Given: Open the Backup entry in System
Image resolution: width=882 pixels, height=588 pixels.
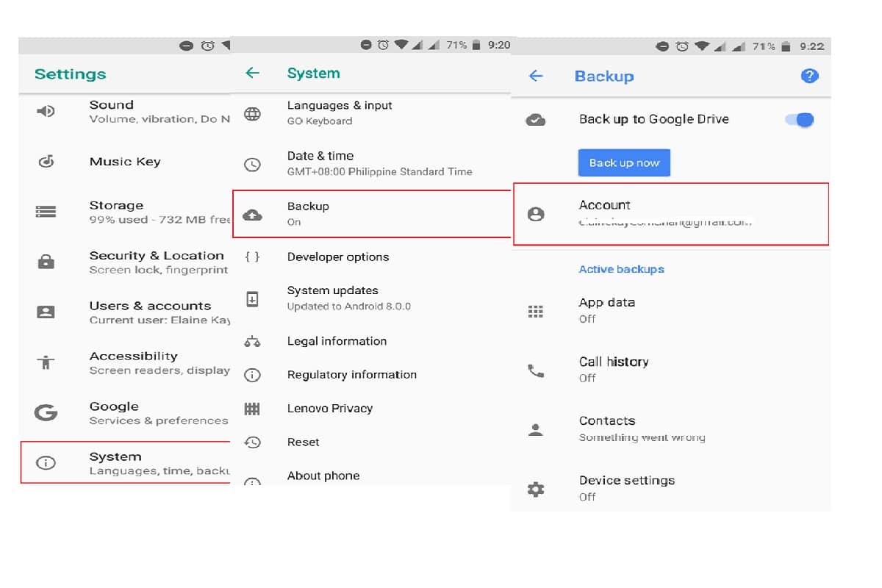Looking at the screenshot, I should [x=371, y=214].
